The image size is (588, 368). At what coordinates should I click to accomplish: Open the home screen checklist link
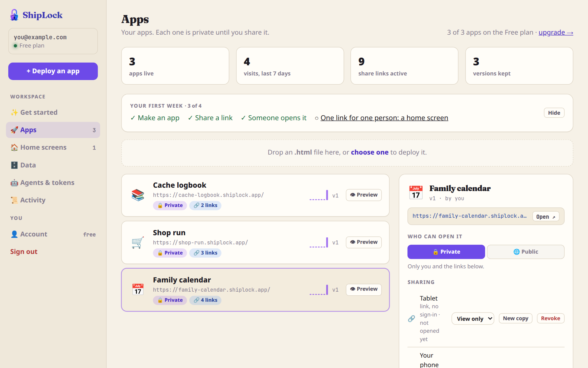click(384, 118)
